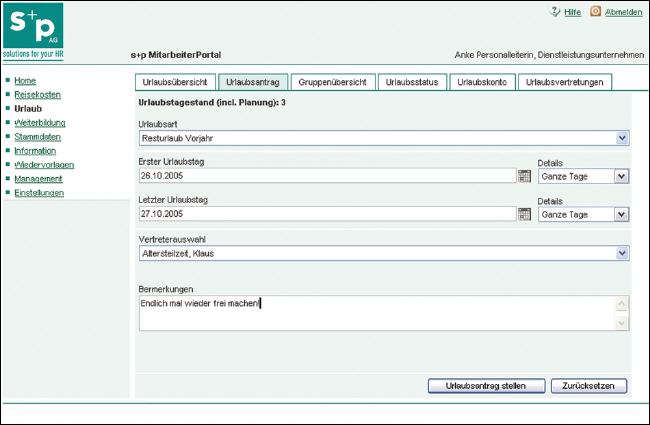Image resolution: width=650 pixels, height=425 pixels.
Task: Open calendar picker for Letzter Urlaubstag
Action: point(524,214)
